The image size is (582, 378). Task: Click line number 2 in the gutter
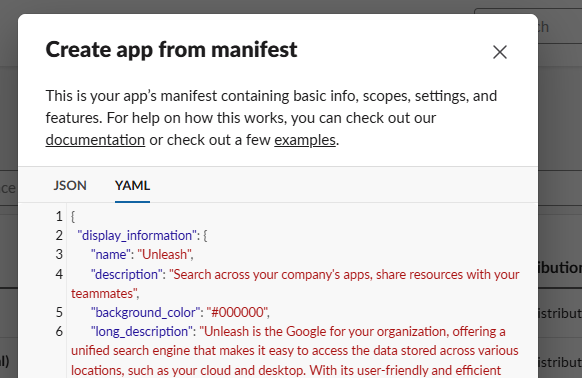click(59, 235)
